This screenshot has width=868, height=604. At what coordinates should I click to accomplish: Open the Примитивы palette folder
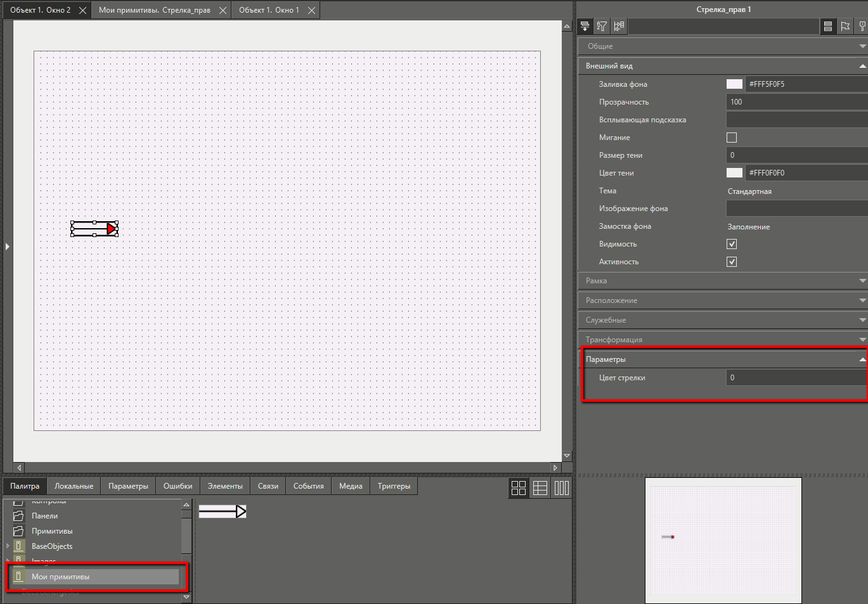(52, 531)
